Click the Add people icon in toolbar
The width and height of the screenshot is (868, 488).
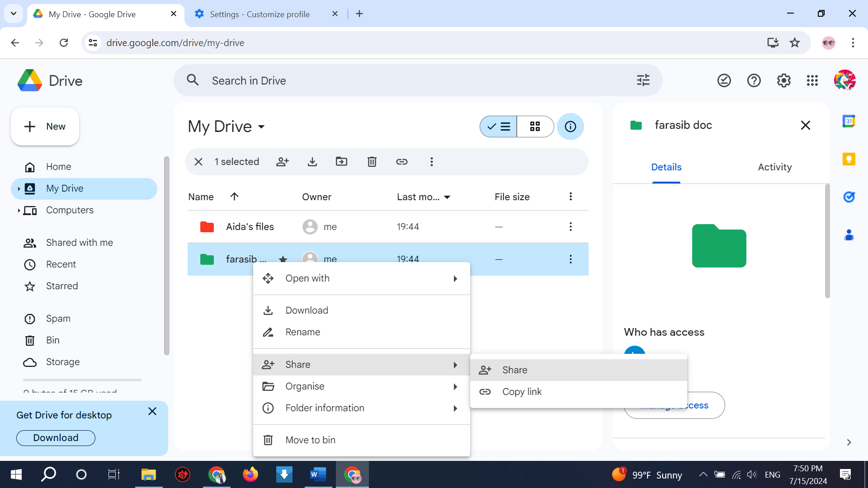coord(283,161)
